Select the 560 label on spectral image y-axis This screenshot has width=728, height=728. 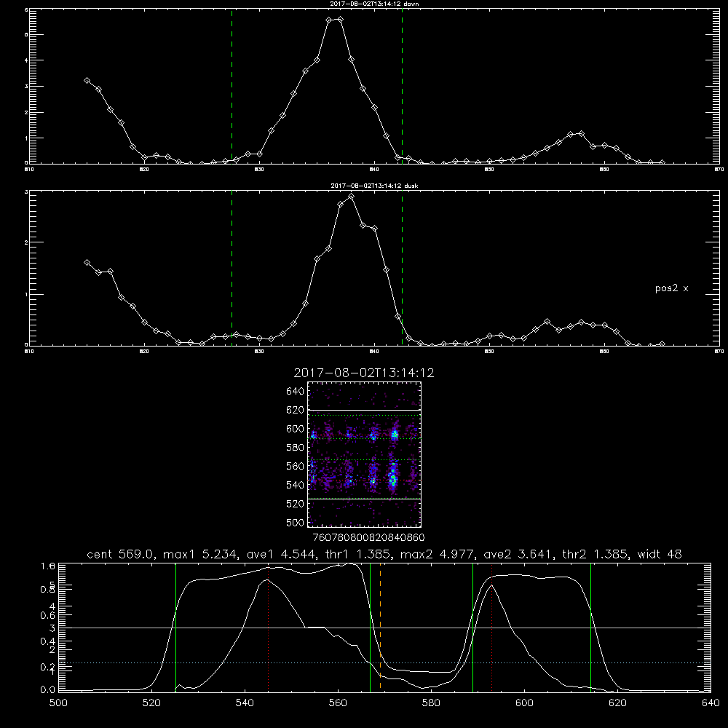tap(295, 466)
